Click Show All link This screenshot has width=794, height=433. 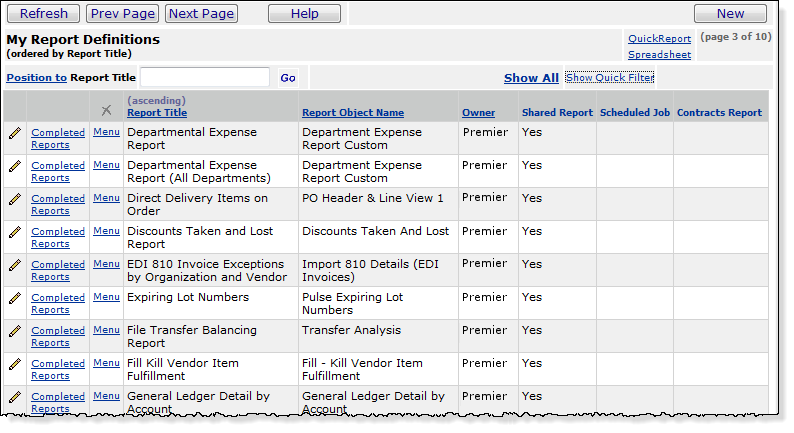click(x=531, y=78)
